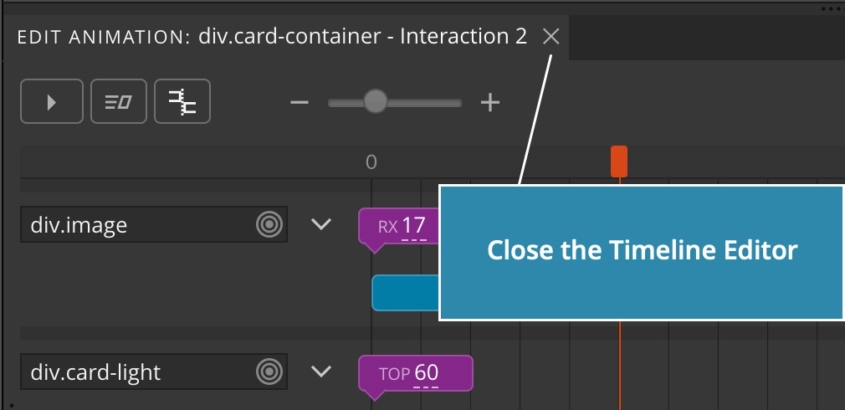
Task: Zoom in the timeline with the plus icon
Action: [490, 102]
